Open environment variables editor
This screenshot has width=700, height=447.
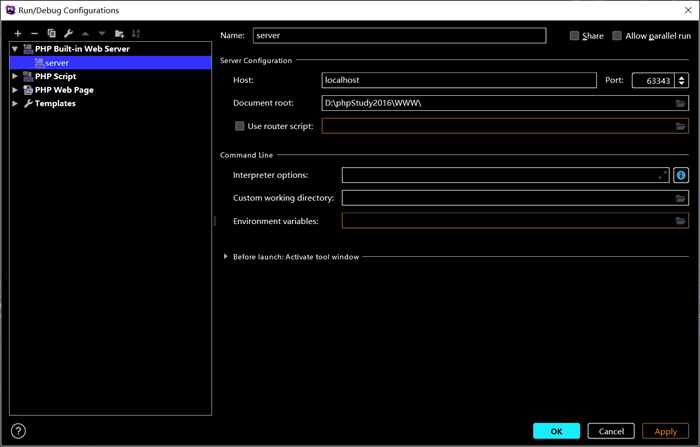680,221
